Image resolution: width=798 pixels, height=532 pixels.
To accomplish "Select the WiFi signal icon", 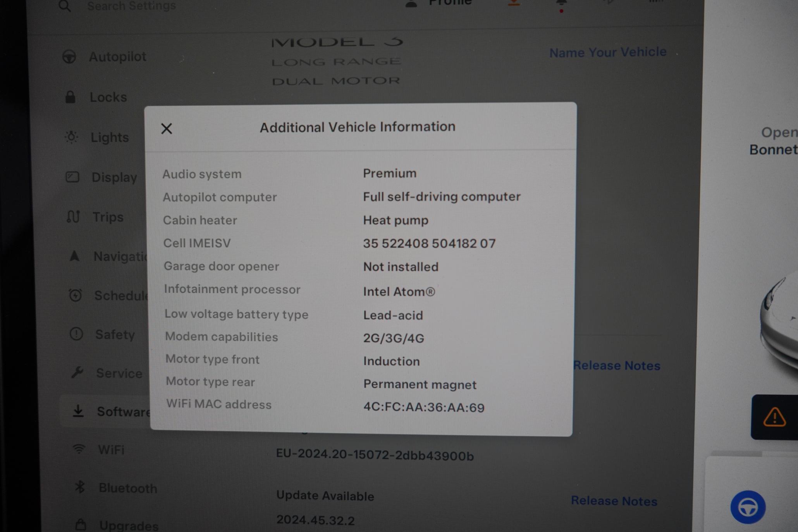I will 79,449.
